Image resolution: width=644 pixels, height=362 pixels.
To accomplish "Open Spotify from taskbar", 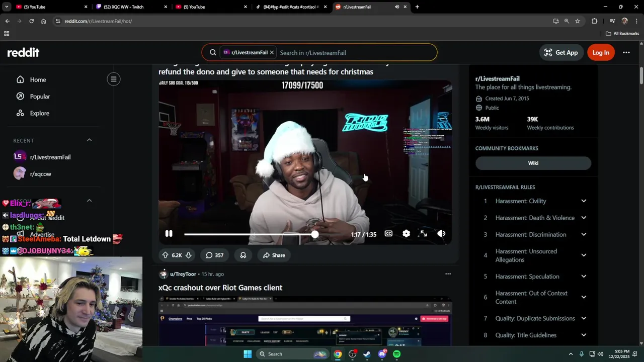I will pyautogui.click(x=397, y=354).
